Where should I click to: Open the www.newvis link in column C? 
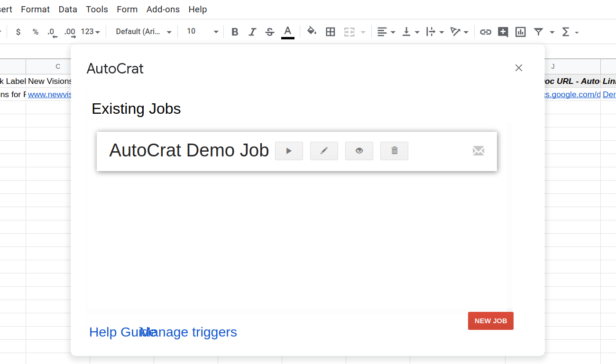pos(50,95)
